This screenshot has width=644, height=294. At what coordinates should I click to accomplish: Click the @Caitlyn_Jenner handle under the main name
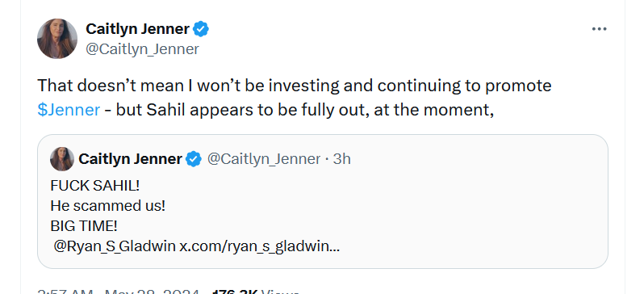coord(142,49)
